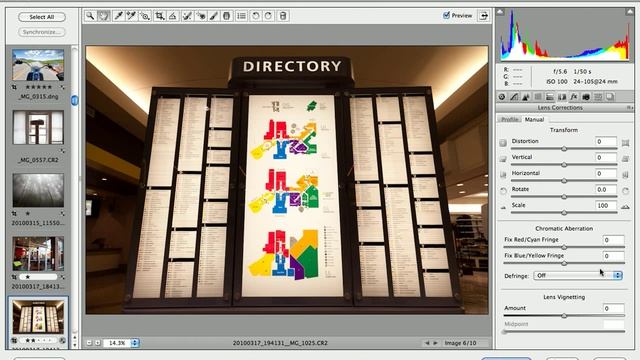Click the right perspective icon beside Vertical
This screenshot has height=360, width=640.
625,159
